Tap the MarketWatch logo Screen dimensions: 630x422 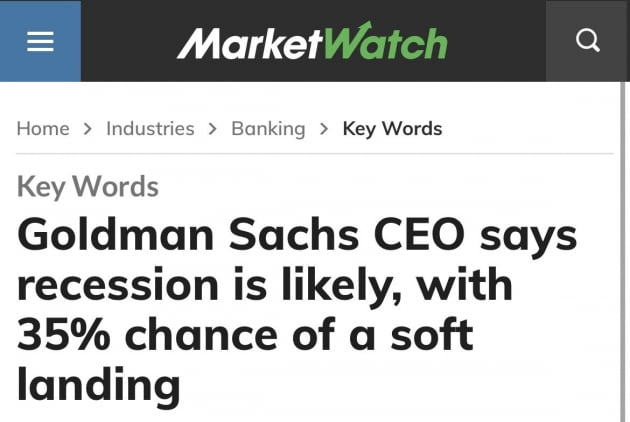coord(312,42)
